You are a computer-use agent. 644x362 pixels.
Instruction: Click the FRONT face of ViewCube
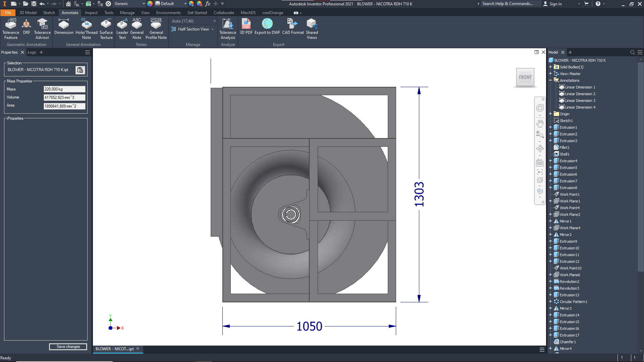(525, 77)
